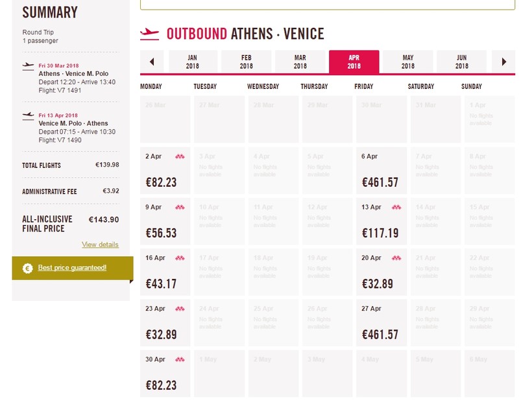
Task: Pick the 23 Apr fare of €32.89
Action: (165, 323)
